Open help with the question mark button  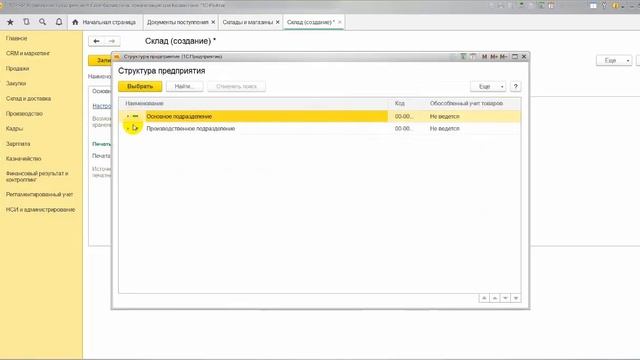[516, 87]
